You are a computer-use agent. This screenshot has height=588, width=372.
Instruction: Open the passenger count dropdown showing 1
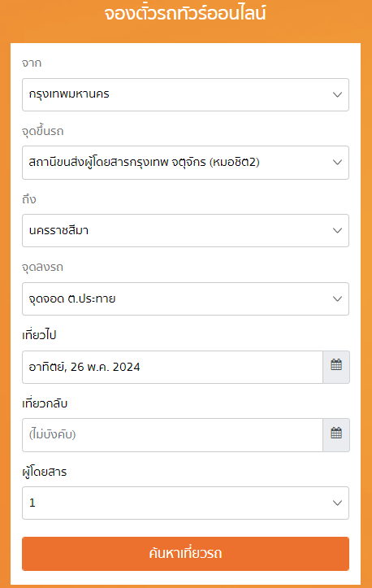[x=185, y=503]
